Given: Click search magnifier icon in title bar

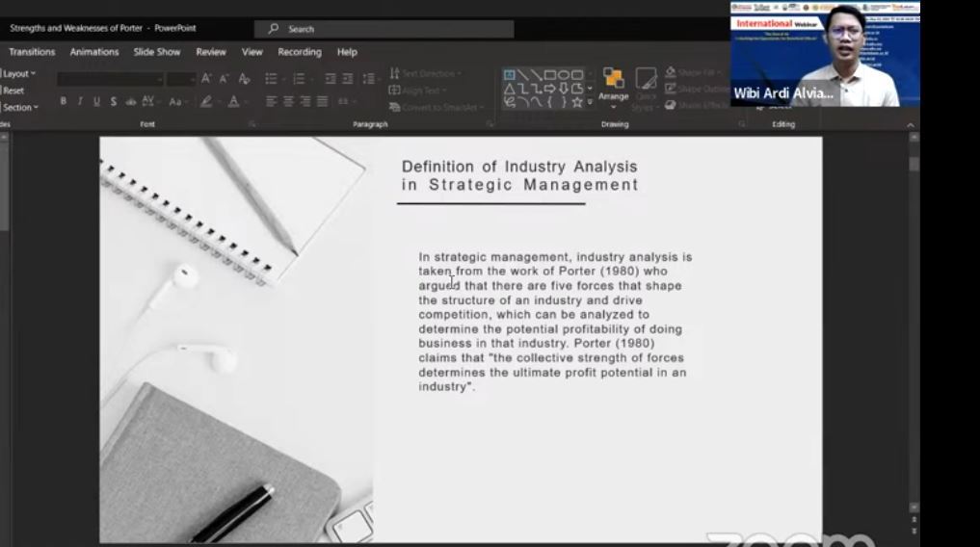Looking at the screenshot, I should coord(273,29).
